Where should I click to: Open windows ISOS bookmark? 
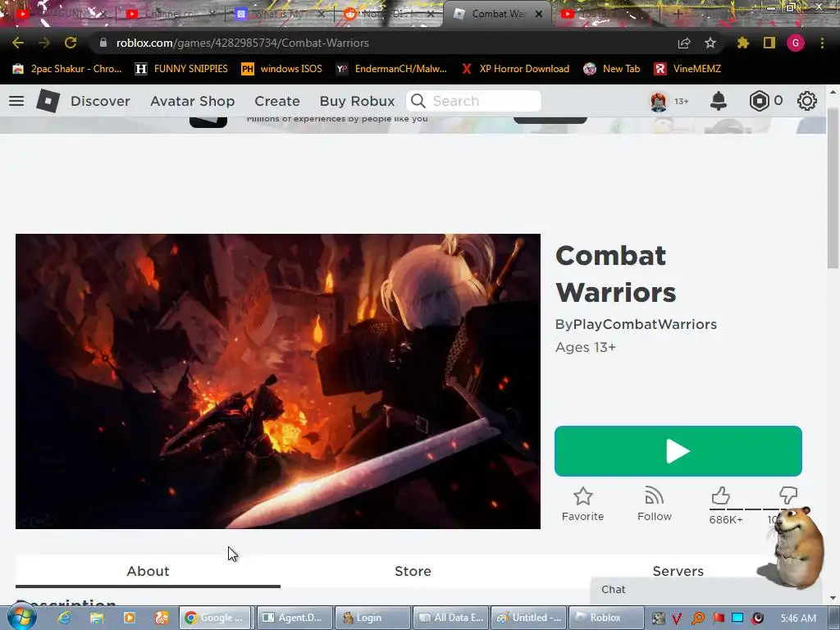pyautogui.click(x=282, y=69)
